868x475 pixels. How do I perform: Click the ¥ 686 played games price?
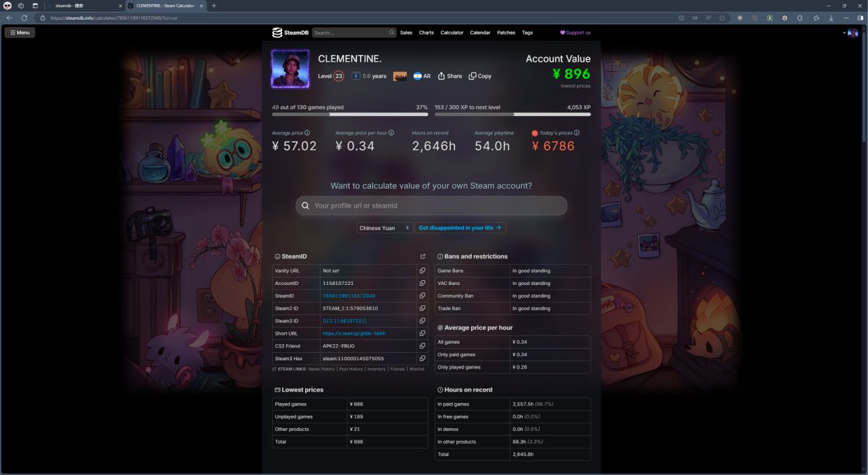[357, 404]
